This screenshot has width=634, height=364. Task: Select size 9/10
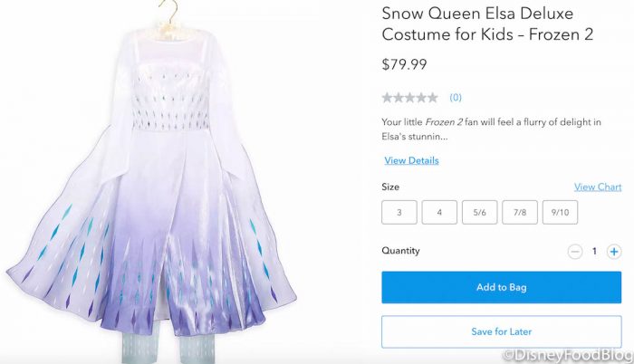[559, 213]
